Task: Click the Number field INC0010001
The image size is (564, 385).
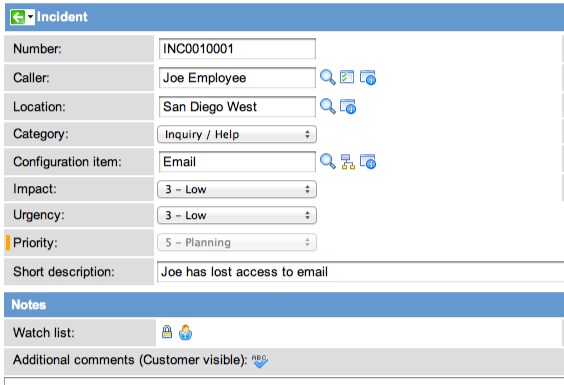Action: click(237, 49)
